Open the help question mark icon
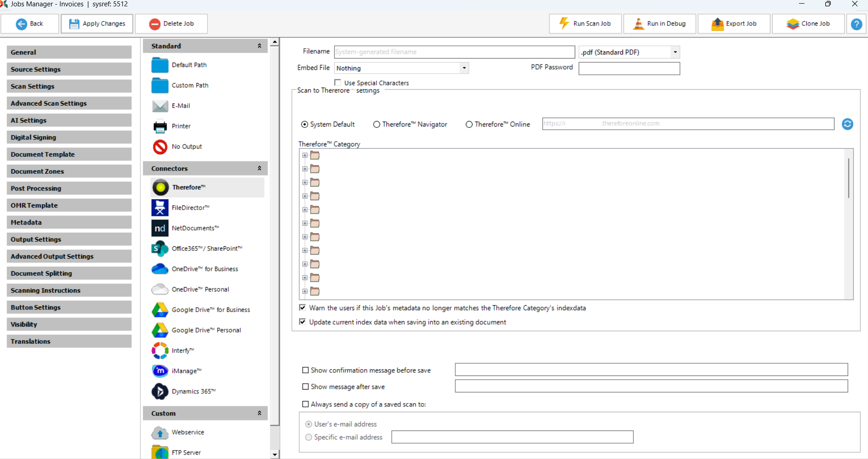Image resolution: width=868 pixels, height=459 pixels. pos(856,24)
